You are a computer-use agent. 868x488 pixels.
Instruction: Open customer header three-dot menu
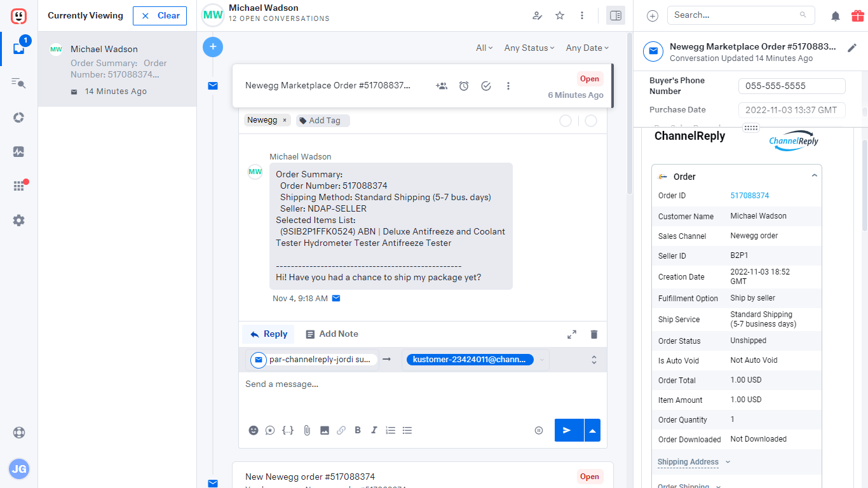pos(582,15)
